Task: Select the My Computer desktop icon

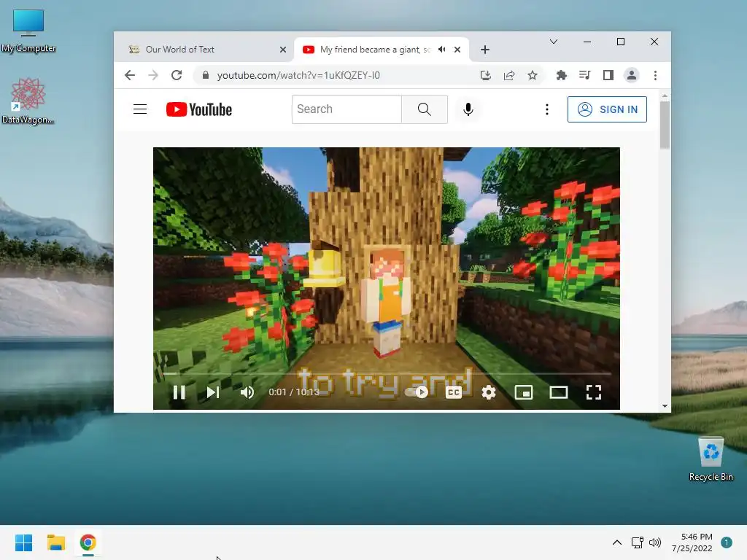Action: pyautogui.click(x=28, y=31)
